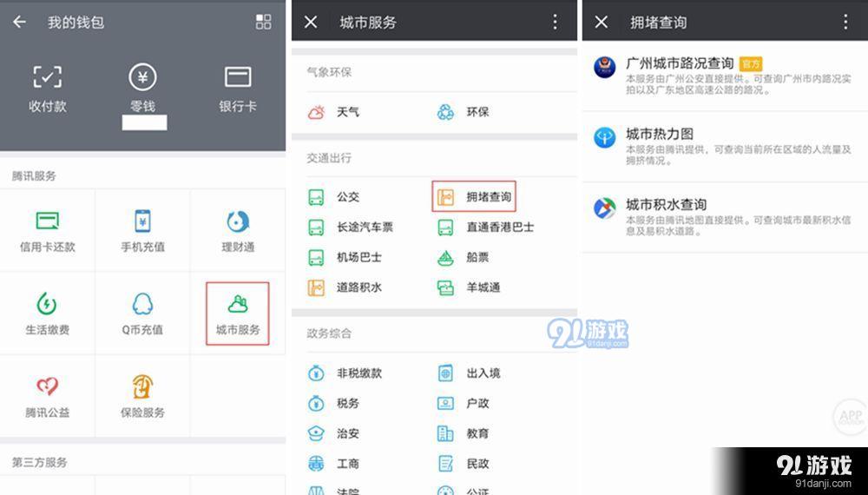The width and height of the screenshot is (868, 495).
Task: Open 治安 public security service
Action: pyautogui.click(x=334, y=433)
